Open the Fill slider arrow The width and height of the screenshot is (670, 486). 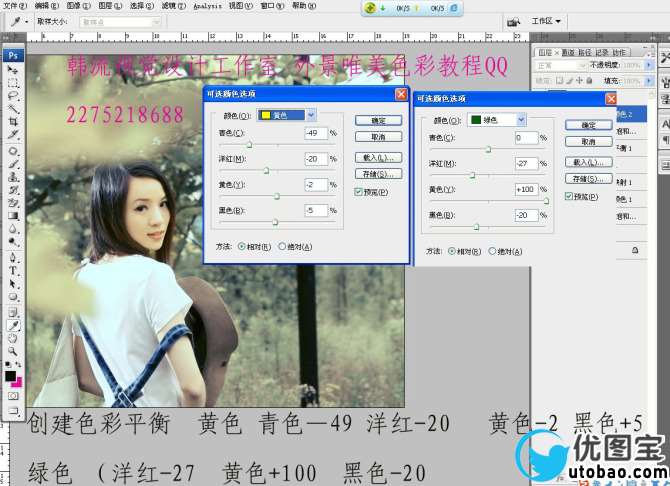point(649,80)
